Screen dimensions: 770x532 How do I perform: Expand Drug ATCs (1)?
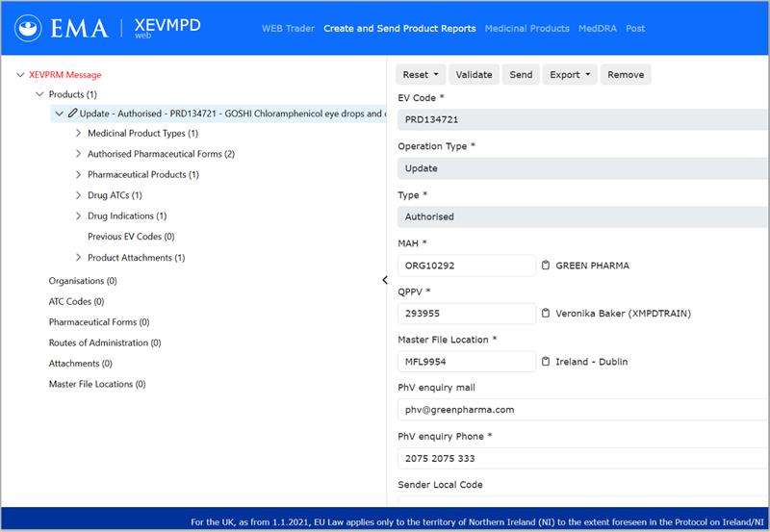coord(78,195)
